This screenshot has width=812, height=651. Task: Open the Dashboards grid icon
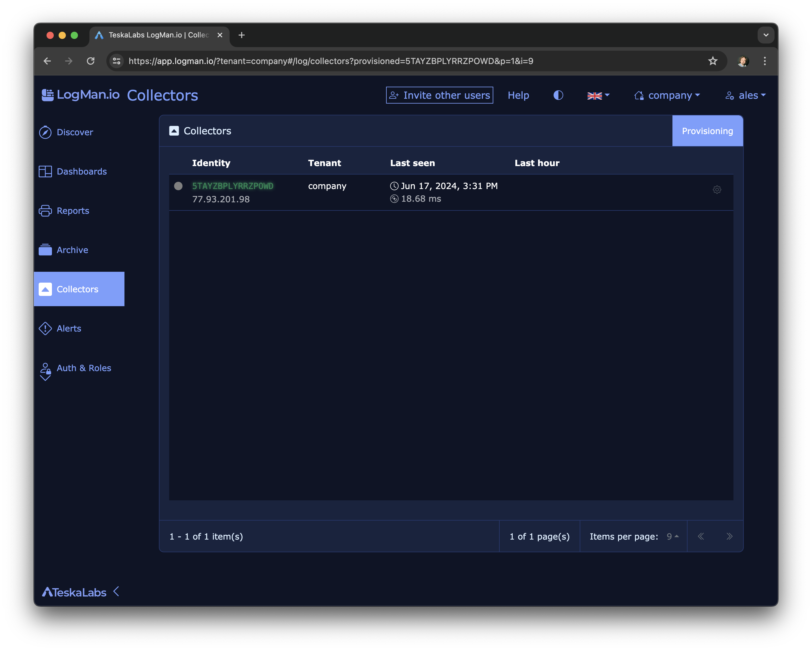click(45, 172)
